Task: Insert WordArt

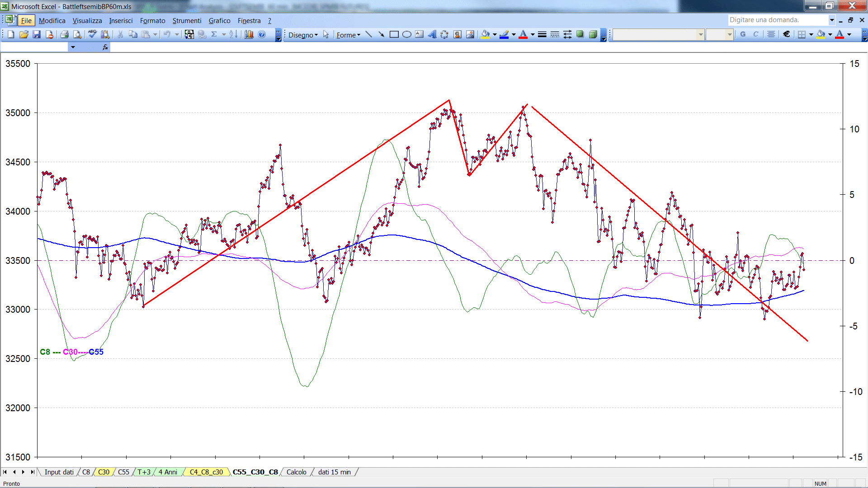Action: pyautogui.click(x=432, y=34)
